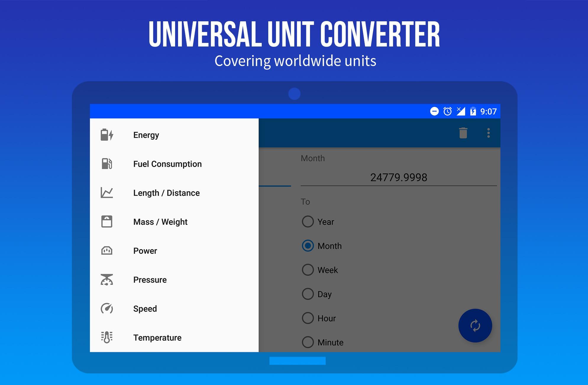Screen dimensions: 588x385
Task: Select the Week radio button
Action: click(308, 270)
